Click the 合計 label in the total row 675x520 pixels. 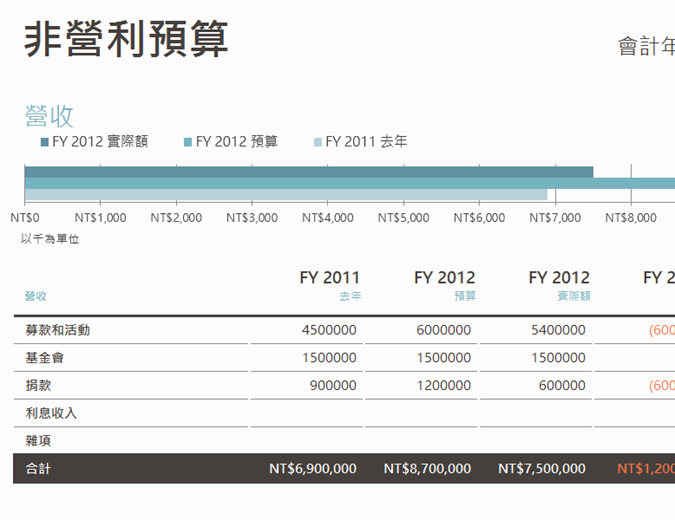39,468
